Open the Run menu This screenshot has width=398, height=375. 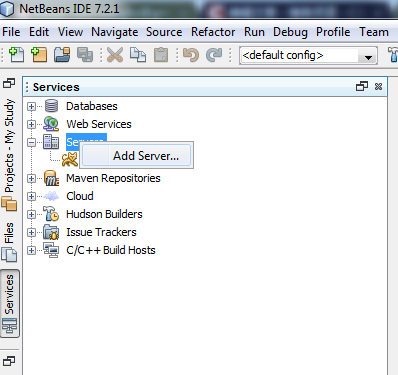tap(254, 32)
